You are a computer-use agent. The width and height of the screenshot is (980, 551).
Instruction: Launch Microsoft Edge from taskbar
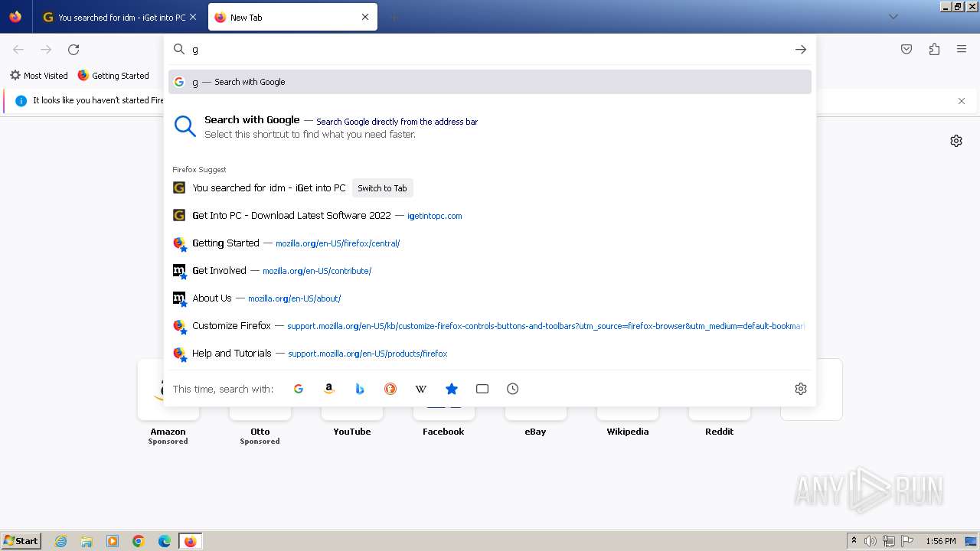pos(165,541)
